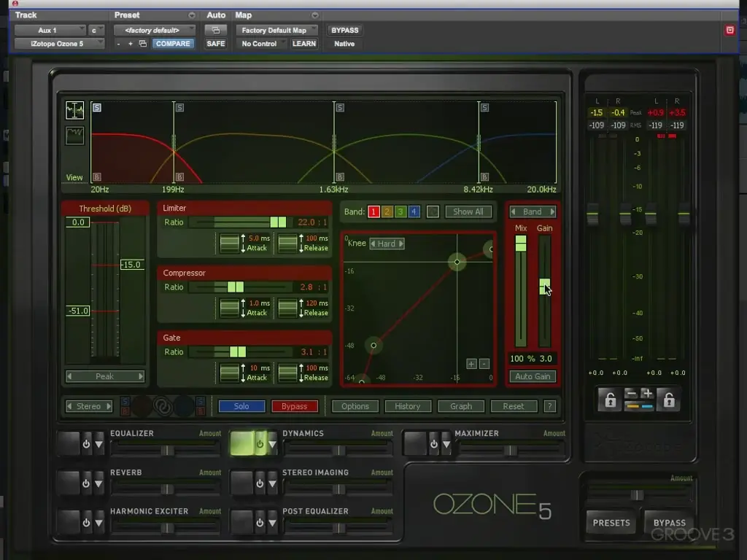
Task: Open the History button
Action: tap(408, 406)
